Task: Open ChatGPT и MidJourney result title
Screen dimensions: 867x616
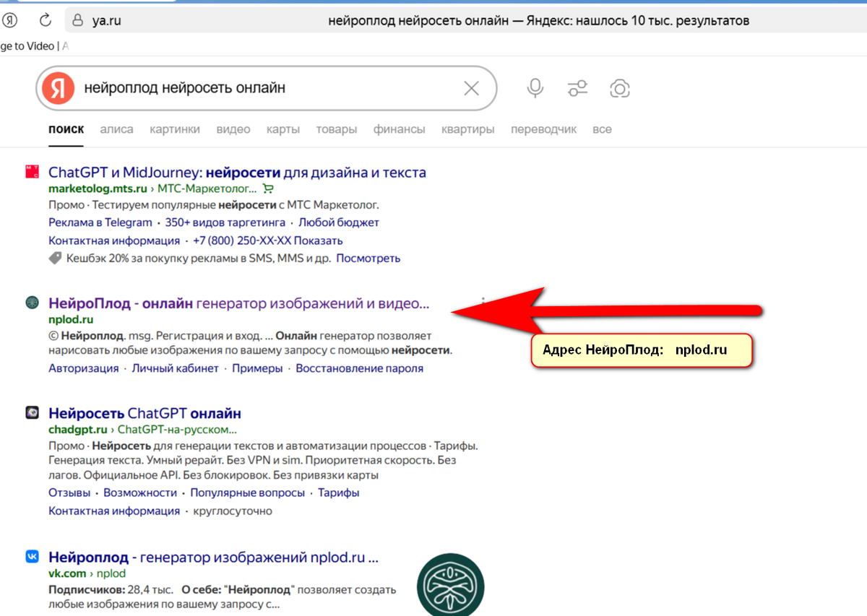Action: pyautogui.click(x=237, y=173)
